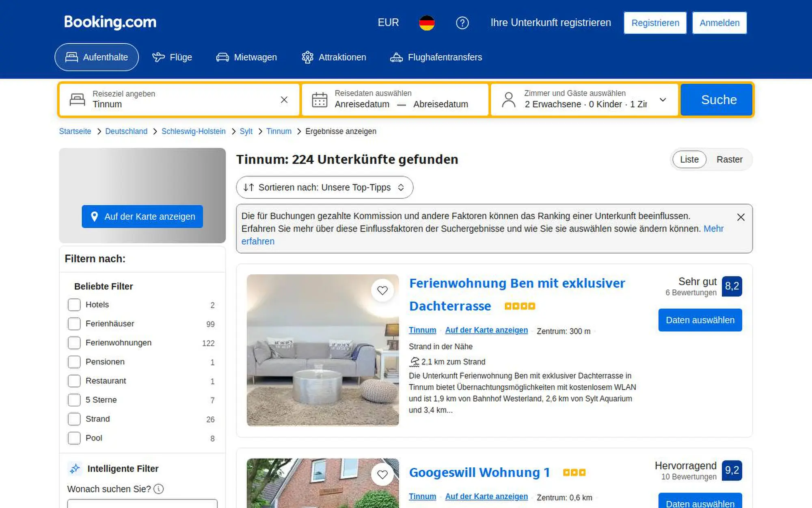Check the Restaurant filter
Screen dimensions: 812x508
74,381
